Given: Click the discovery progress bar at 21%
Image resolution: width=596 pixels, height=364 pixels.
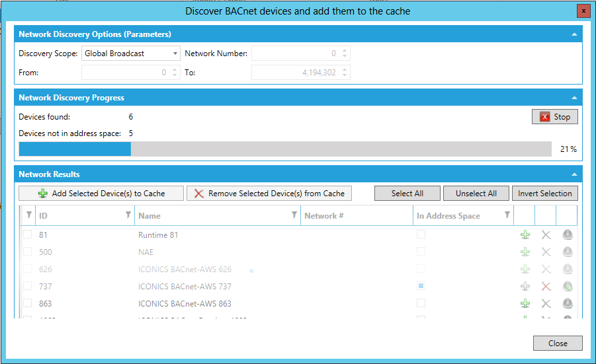Looking at the screenshot, I should pyautogui.click(x=284, y=149).
